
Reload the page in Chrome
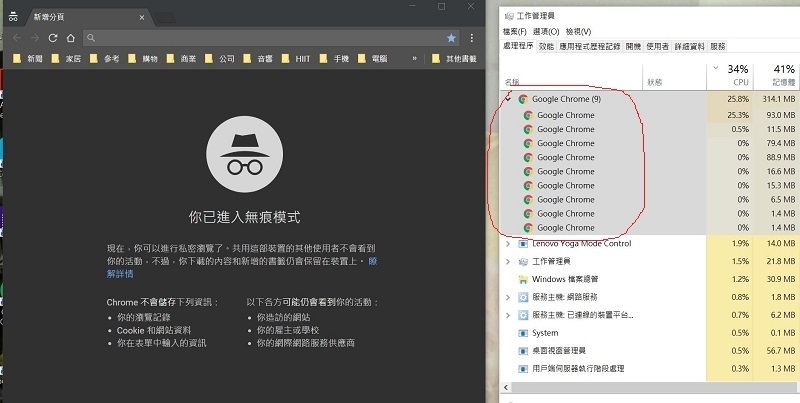tap(53, 38)
